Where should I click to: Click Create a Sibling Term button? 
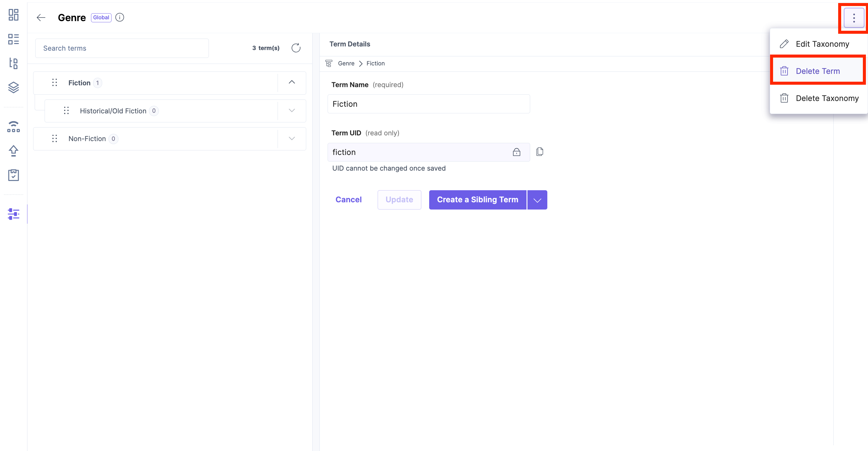click(x=477, y=200)
